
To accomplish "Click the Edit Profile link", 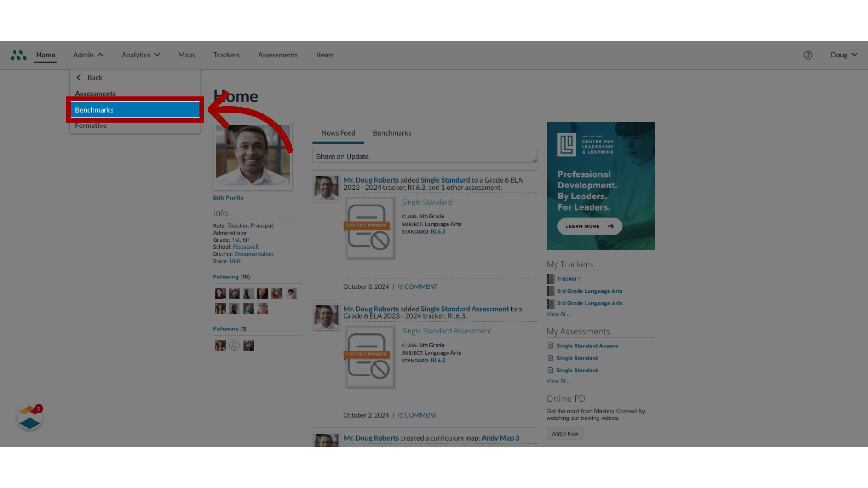I will pyautogui.click(x=228, y=197).
